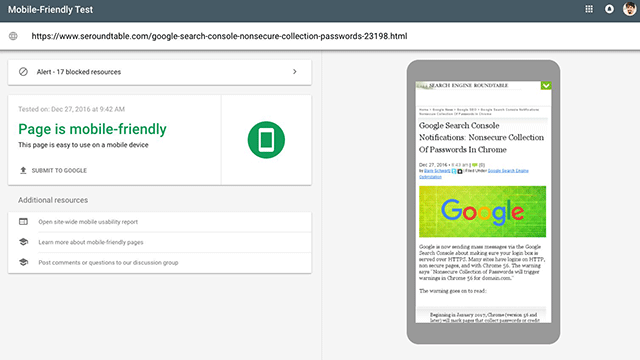Open the Google apps grid icon
Viewport: 640px width, 360px height.
[589, 9]
